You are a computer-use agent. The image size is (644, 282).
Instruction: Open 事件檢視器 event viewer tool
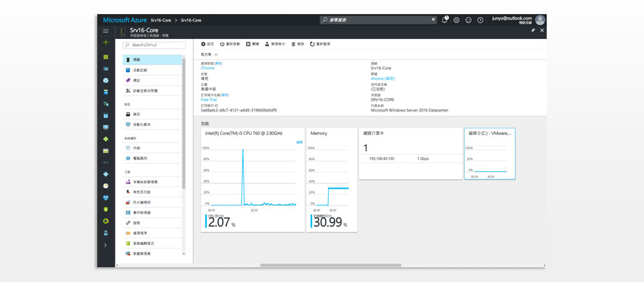[152, 213]
